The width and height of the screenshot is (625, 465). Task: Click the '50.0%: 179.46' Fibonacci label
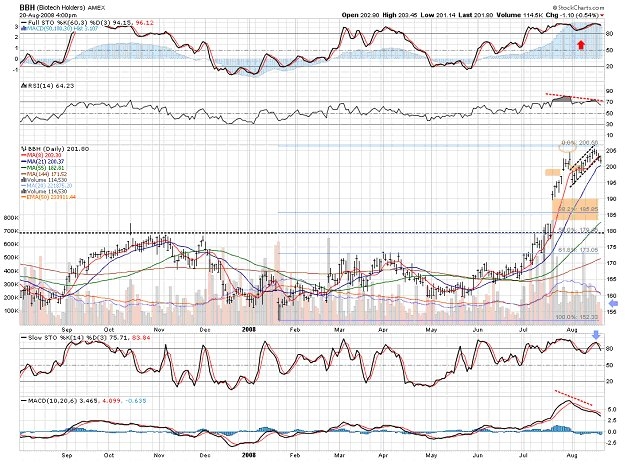[578, 230]
